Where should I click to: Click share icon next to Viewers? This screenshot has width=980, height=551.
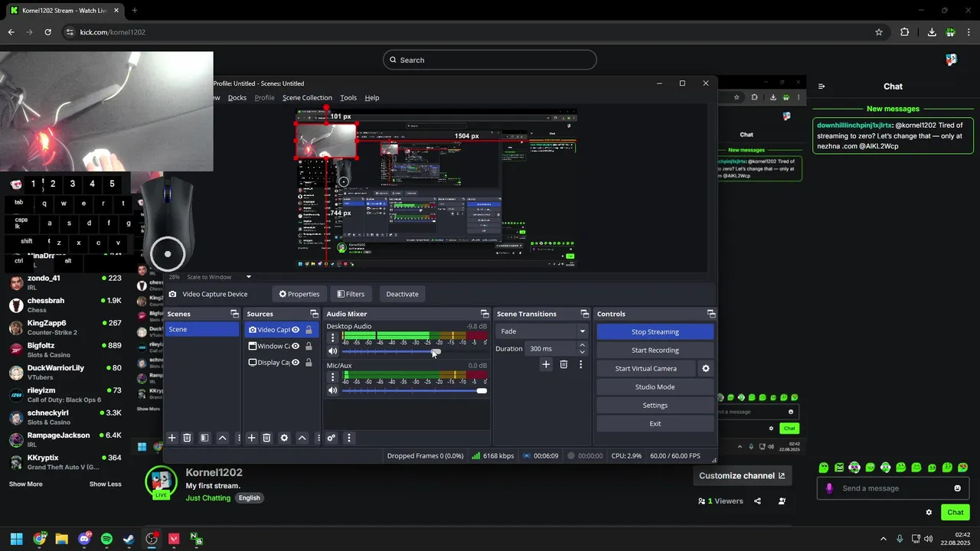[757, 501]
